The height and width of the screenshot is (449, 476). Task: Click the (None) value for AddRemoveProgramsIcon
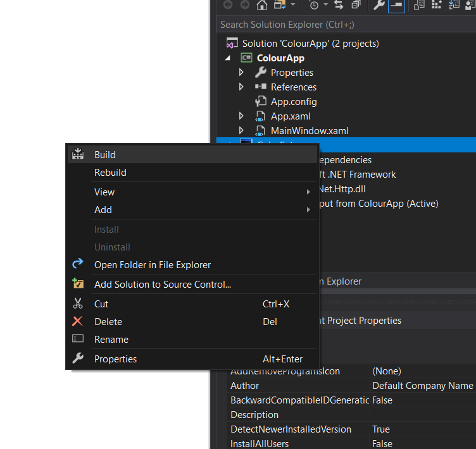[423, 372]
